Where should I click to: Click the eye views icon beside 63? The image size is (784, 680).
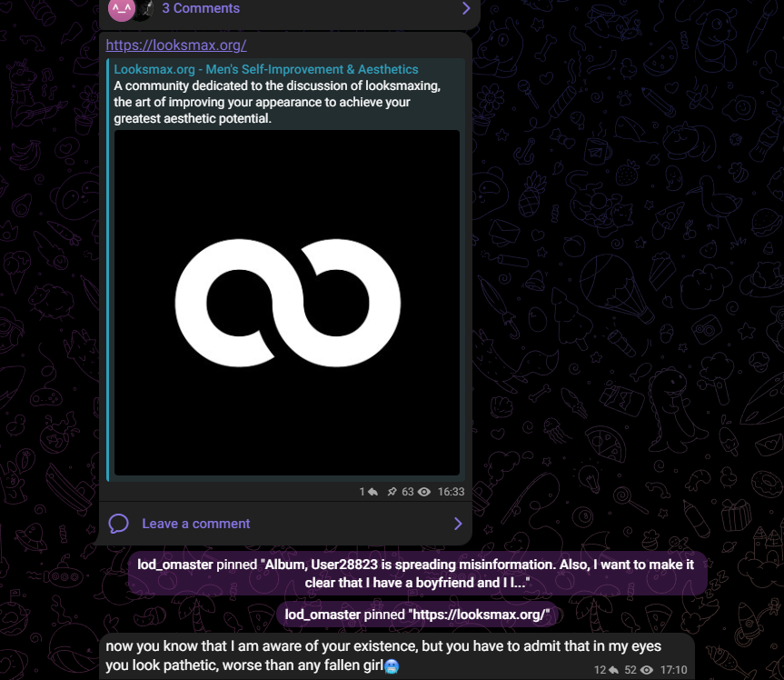point(424,492)
